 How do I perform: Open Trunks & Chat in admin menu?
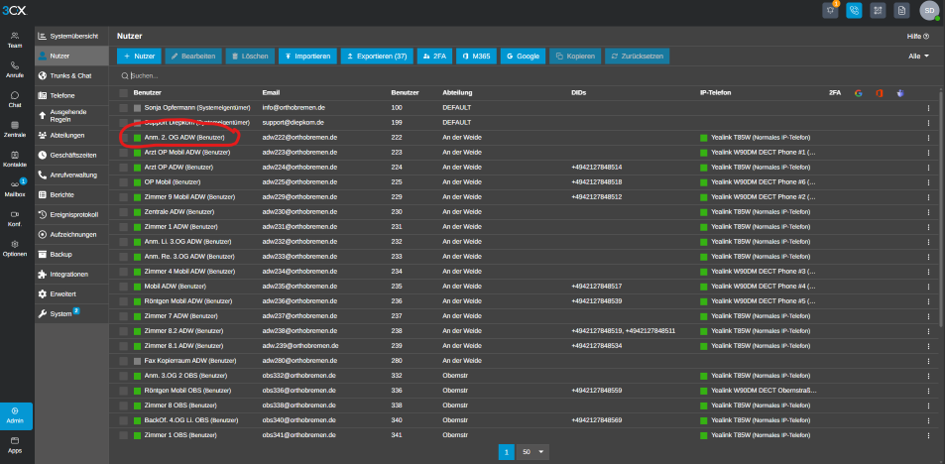coord(71,76)
